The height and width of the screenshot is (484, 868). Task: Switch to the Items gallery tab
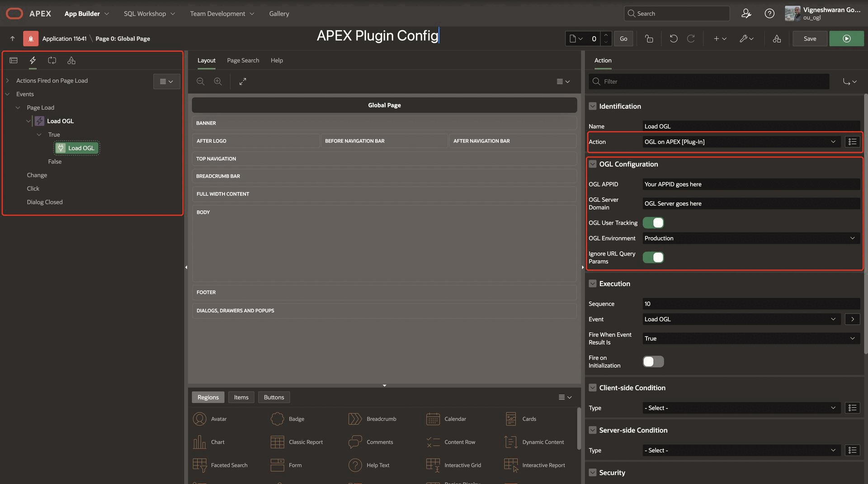pyautogui.click(x=241, y=397)
